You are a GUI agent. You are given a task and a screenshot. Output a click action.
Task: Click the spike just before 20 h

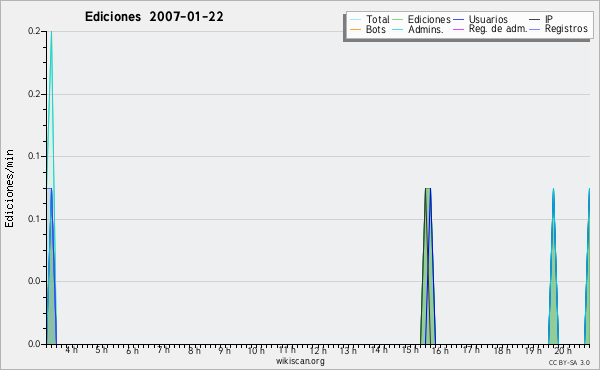pos(553,266)
